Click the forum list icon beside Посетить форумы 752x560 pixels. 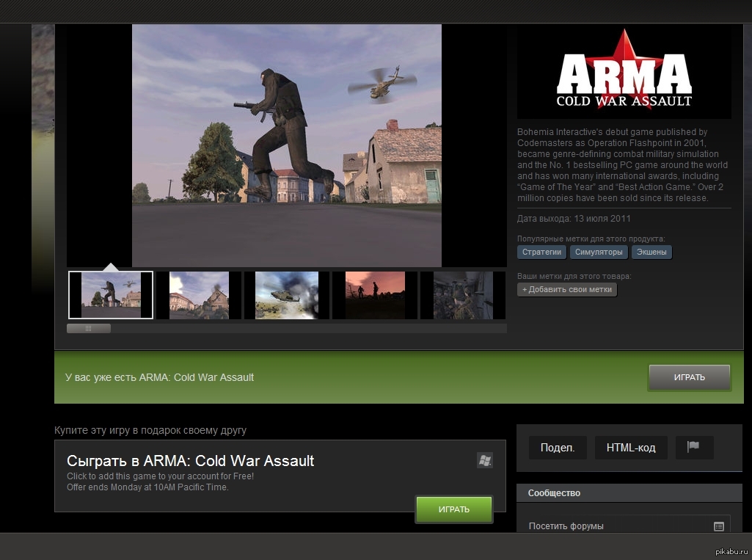(718, 526)
